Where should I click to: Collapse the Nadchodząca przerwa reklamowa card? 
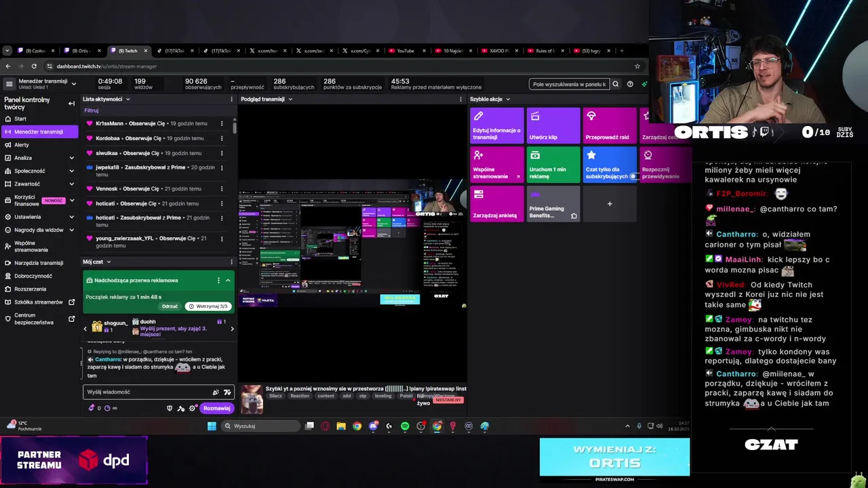228,281
